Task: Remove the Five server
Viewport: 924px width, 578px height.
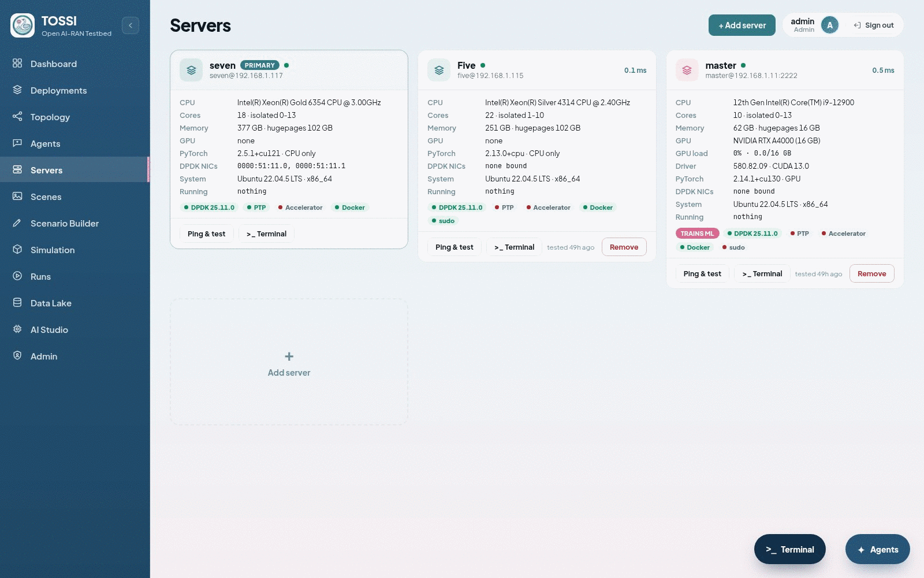Action: point(624,247)
